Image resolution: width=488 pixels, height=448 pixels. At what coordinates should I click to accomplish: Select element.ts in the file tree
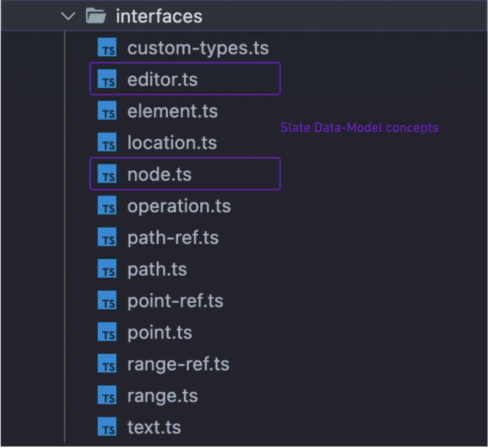tap(173, 112)
